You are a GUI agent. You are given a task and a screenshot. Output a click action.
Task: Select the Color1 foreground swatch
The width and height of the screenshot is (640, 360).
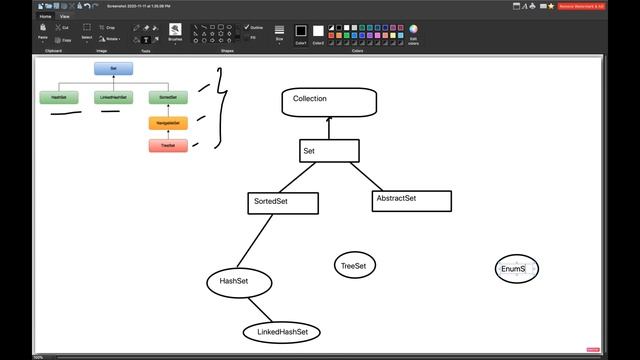[301, 31]
